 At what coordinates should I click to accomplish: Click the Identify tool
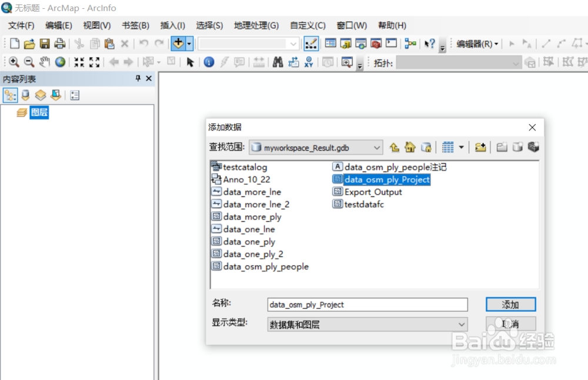coord(209,62)
